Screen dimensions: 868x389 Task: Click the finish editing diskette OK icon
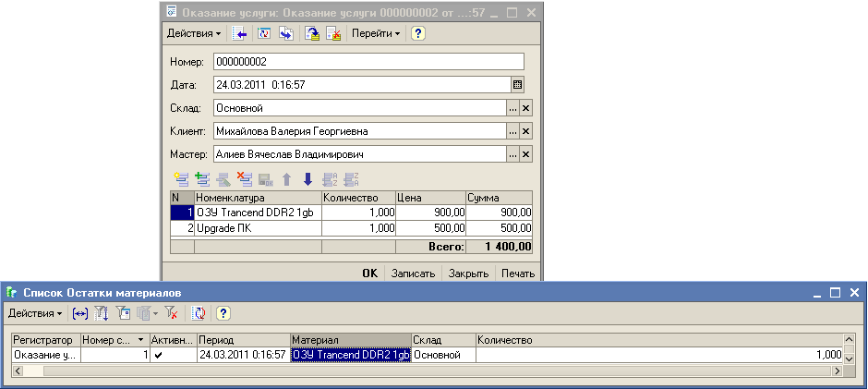[266, 179]
